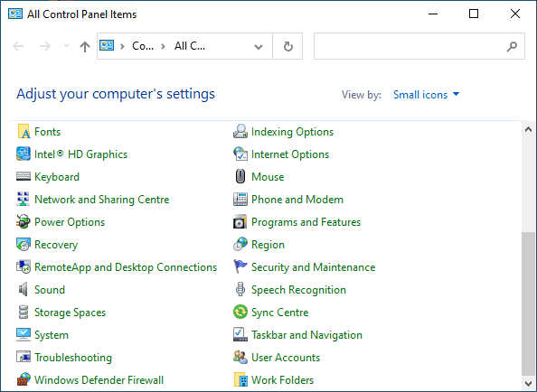537x392 pixels.
Task: Open the Windows Defender Firewall link
Action: pyautogui.click(x=99, y=380)
